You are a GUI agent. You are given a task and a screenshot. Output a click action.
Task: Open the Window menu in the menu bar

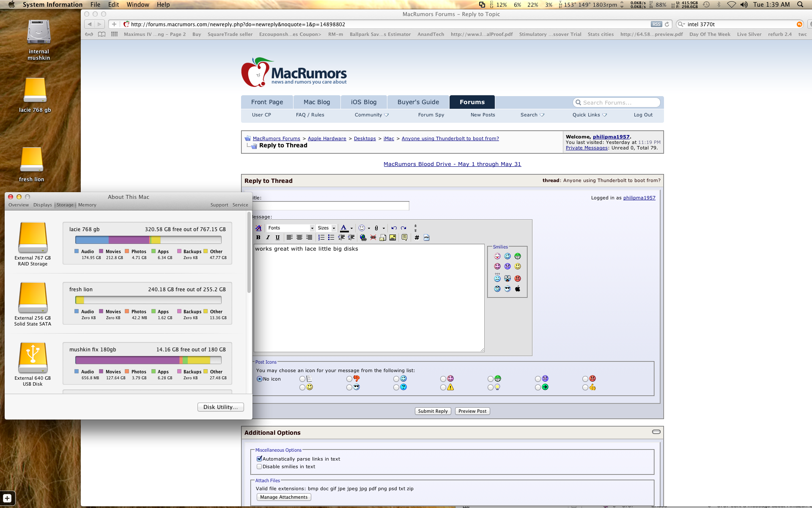point(138,5)
